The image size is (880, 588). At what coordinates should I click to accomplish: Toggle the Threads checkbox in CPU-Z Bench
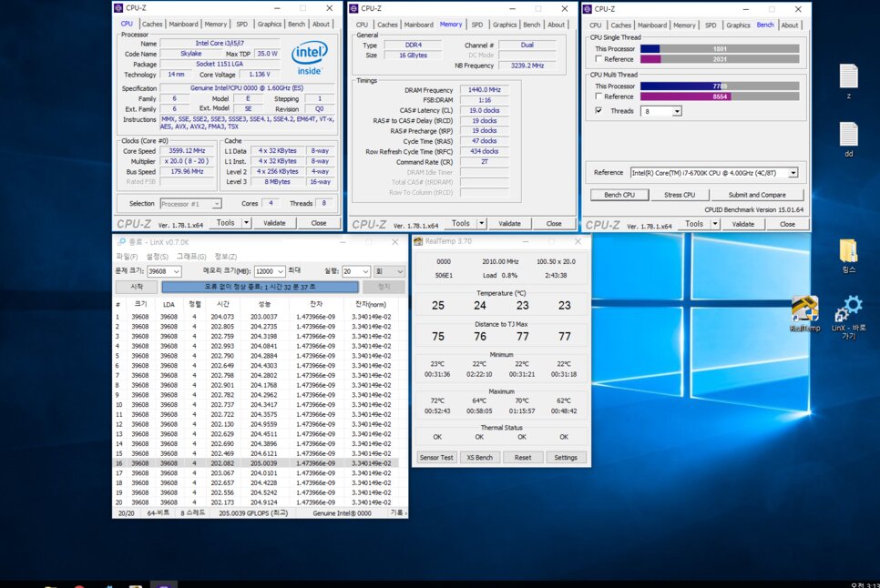tap(599, 110)
